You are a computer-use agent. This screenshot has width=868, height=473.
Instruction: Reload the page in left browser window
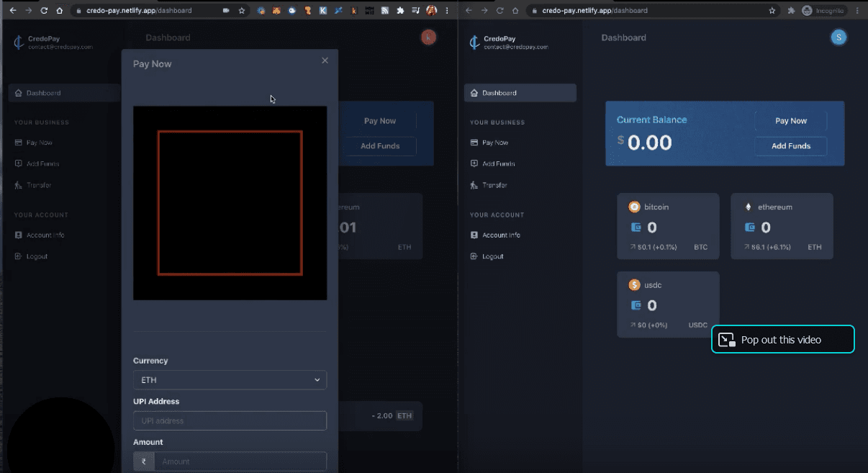(x=44, y=11)
